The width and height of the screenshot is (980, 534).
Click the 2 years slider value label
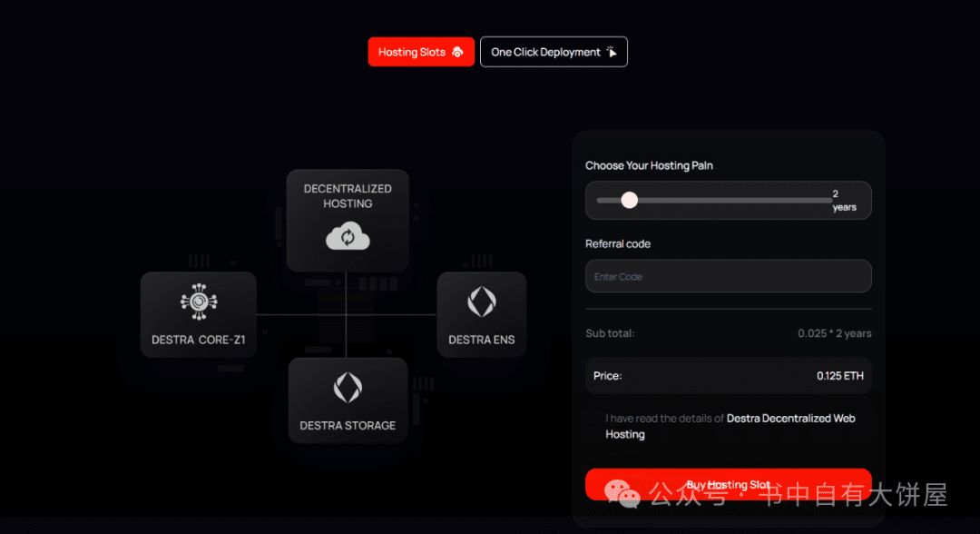pos(845,200)
